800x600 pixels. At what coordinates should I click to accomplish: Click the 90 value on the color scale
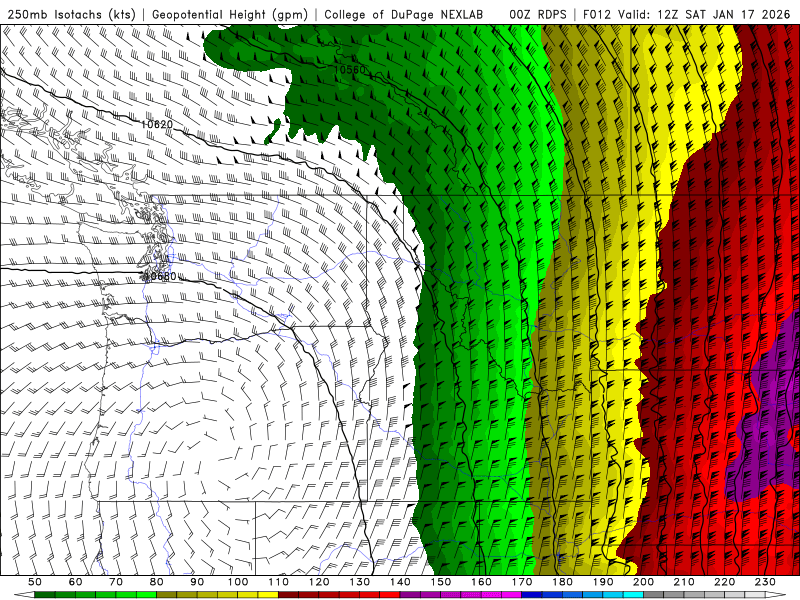pyautogui.click(x=197, y=582)
